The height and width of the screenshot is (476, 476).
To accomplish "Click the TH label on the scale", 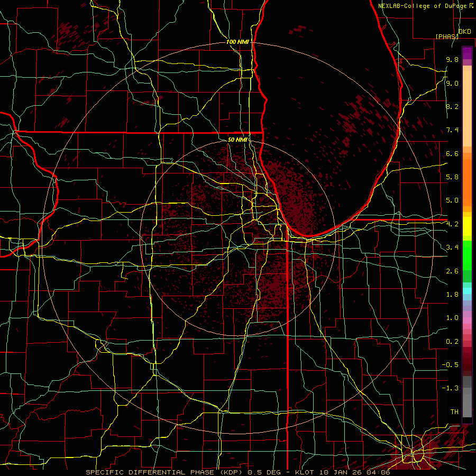I will point(454,412).
